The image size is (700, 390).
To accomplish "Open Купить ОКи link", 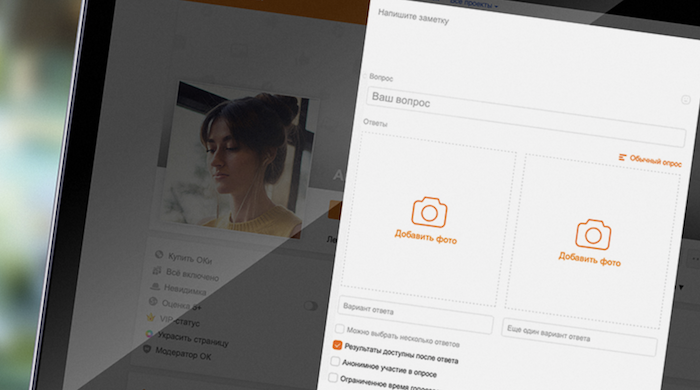I will [x=190, y=259].
